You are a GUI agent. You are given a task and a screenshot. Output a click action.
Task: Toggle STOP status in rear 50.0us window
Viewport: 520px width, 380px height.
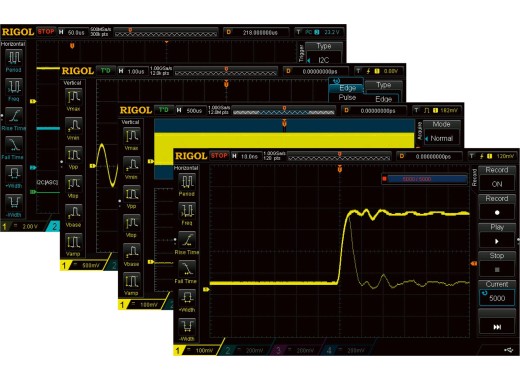coord(46,32)
